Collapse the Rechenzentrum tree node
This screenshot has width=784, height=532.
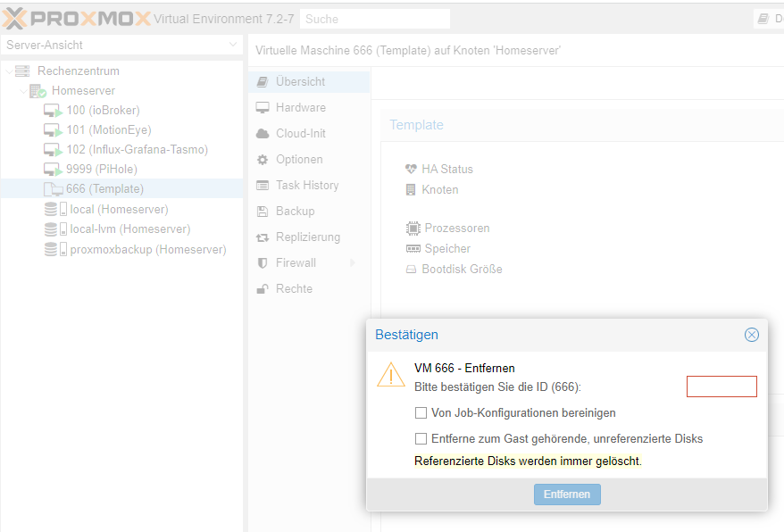9,71
